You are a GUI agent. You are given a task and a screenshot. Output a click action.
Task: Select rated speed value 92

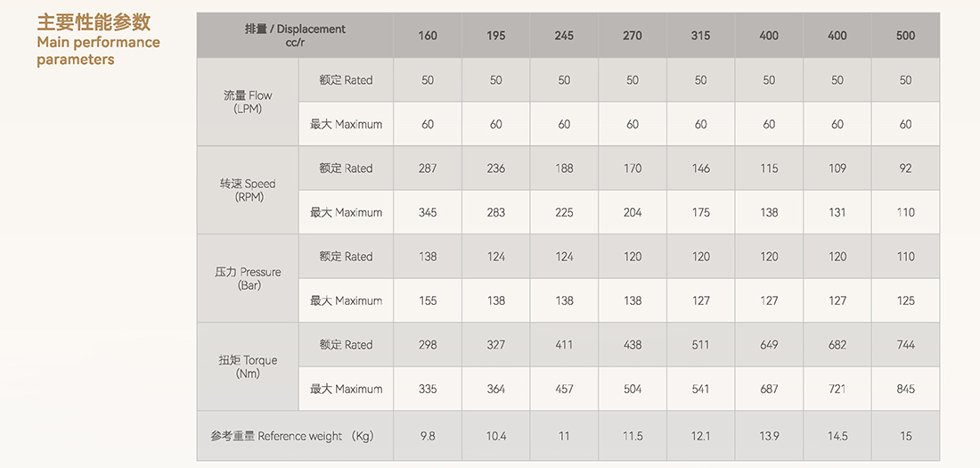click(906, 168)
